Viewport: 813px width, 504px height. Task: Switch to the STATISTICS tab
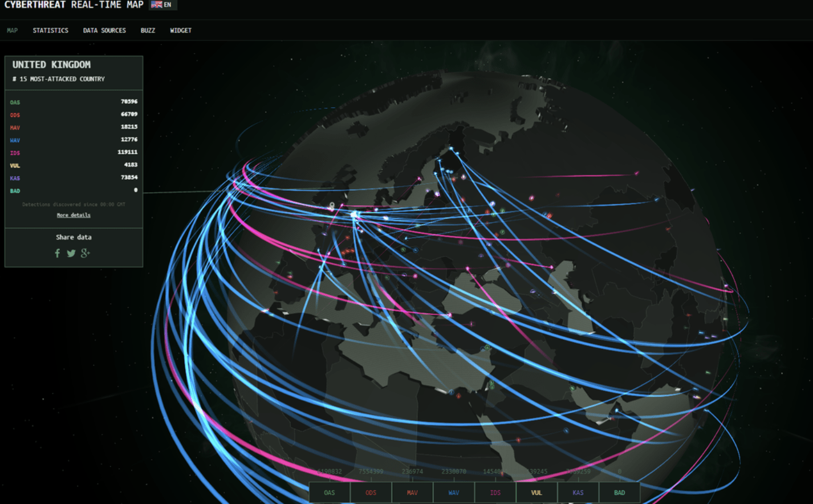pos(50,30)
